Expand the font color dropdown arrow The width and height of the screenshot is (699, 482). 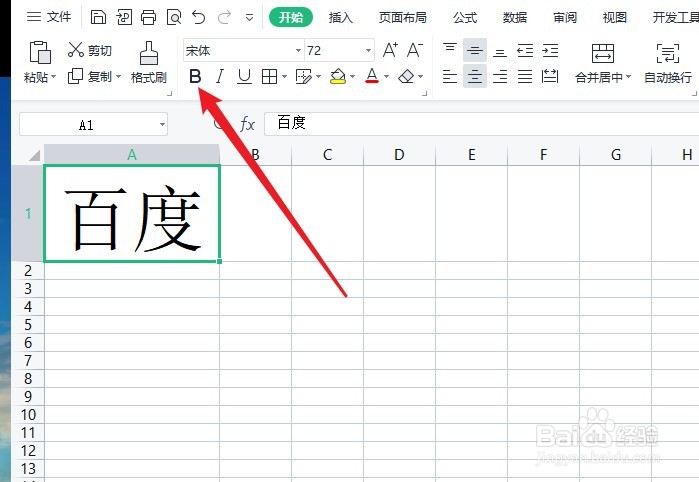(x=386, y=77)
